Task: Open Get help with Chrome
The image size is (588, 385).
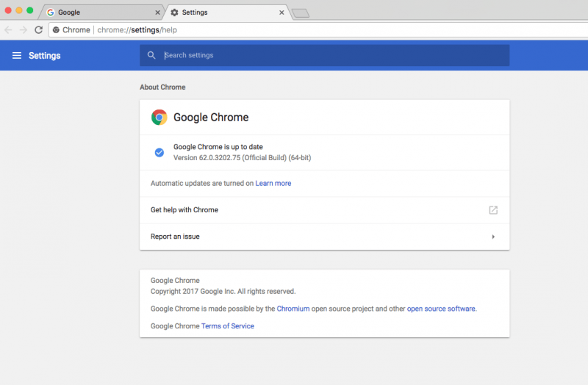Action: (x=324, y=210)
